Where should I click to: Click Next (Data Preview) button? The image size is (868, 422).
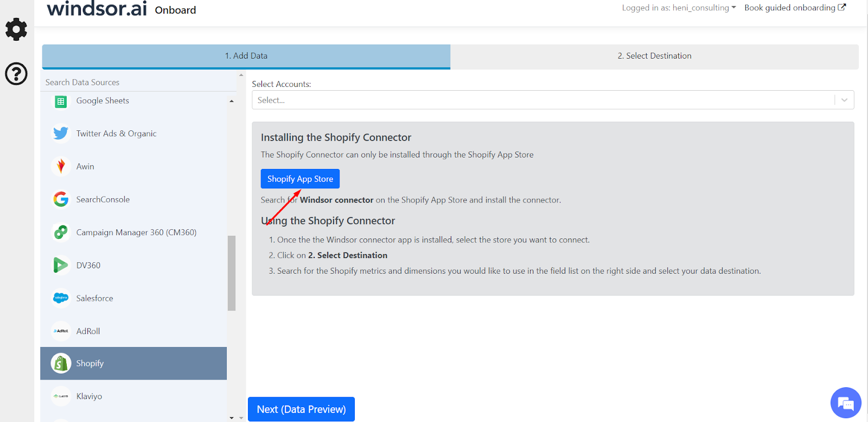(301, 410)
